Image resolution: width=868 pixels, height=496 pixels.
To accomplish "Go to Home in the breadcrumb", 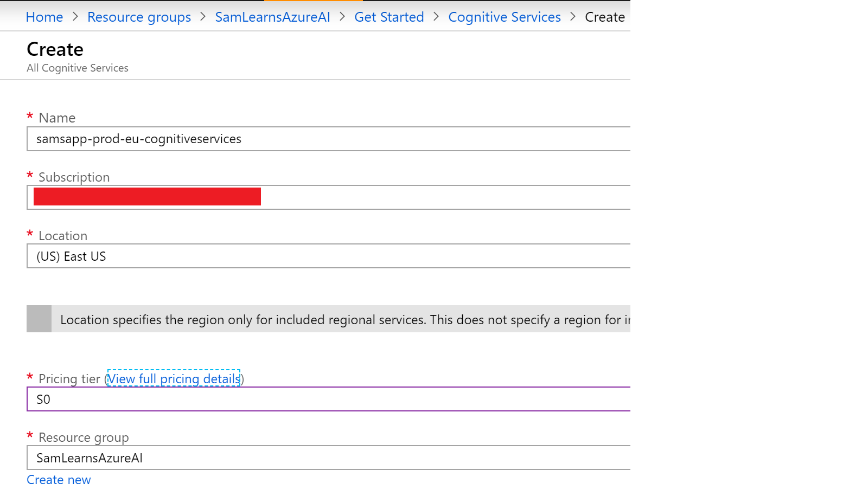I will (x=44, y=17).
